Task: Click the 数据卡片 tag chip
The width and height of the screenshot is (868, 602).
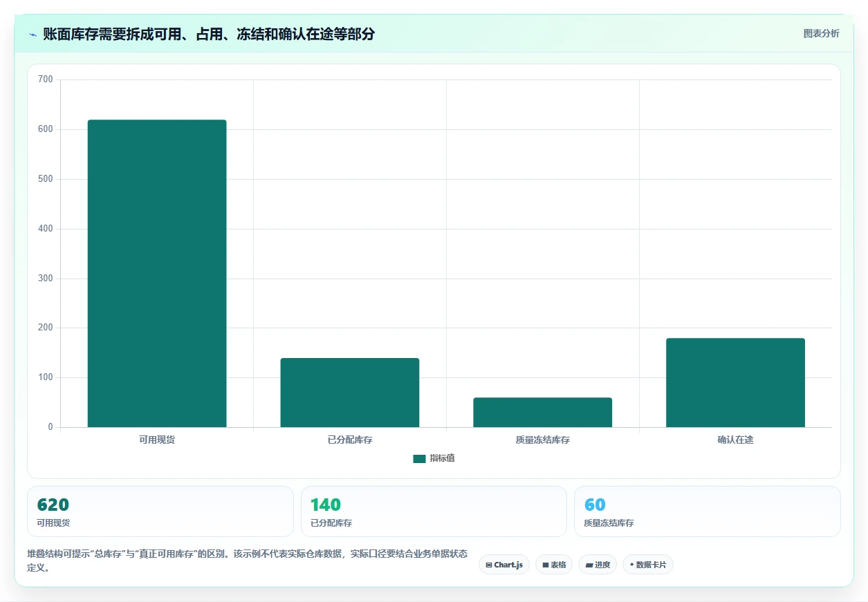Action: (648, 565)
